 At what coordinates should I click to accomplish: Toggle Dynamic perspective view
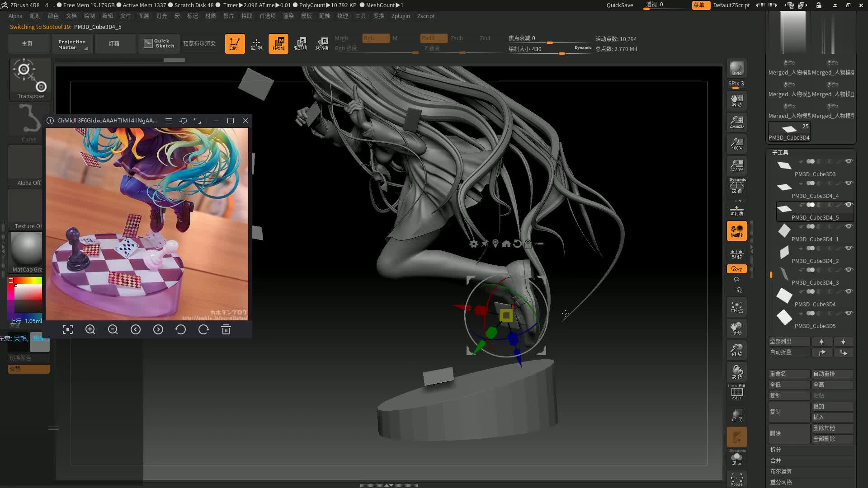[x=736, y=186]
